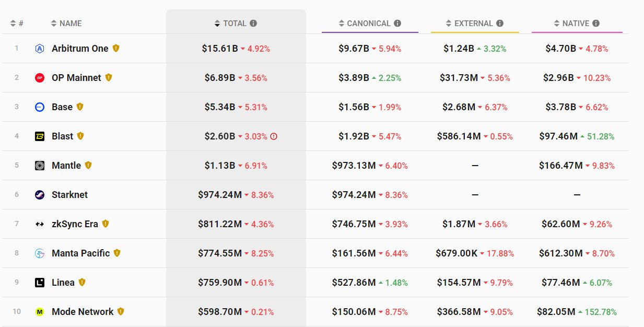This screenshot has height=327, width=644.
Task: Sort by the rank number column
Action: (x=17, y=24)
